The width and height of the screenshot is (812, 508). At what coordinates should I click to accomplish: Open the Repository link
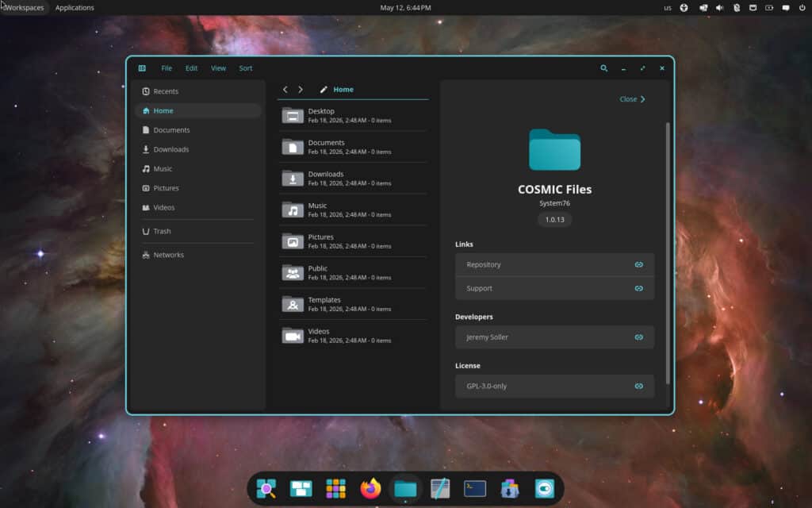pyautogui.click(x=554, y=264)
